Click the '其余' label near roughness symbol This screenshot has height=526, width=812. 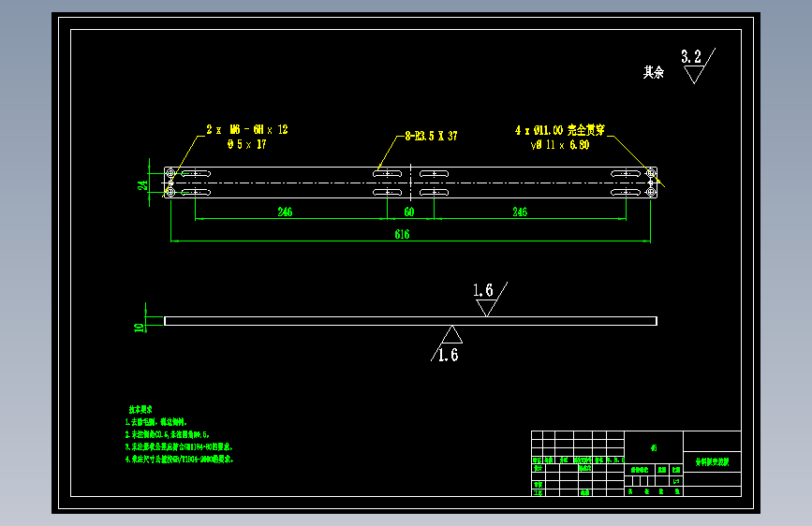(x=654, y=72)
